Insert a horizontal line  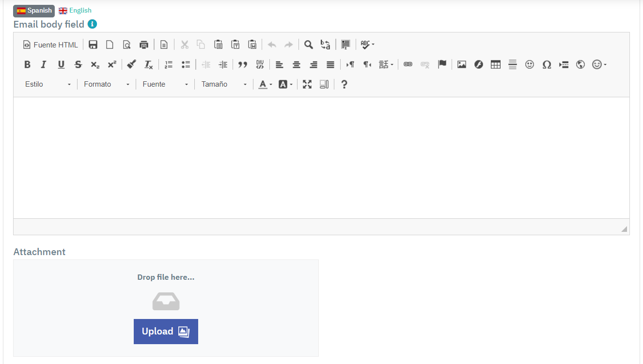(513, 64)
